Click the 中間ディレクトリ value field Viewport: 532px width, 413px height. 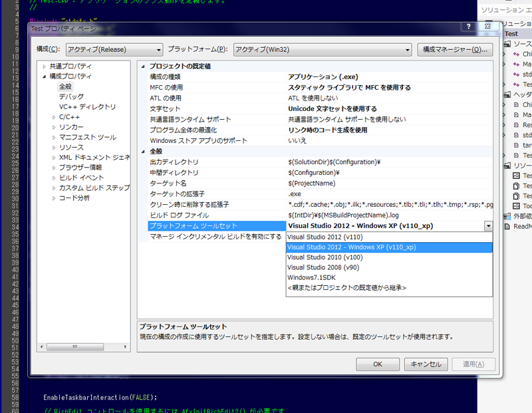point(390,173)
